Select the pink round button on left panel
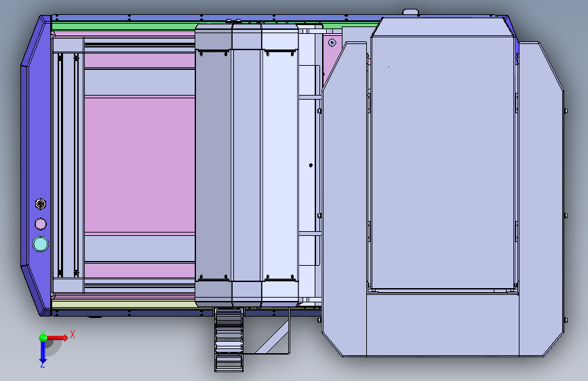 (41, 224)
